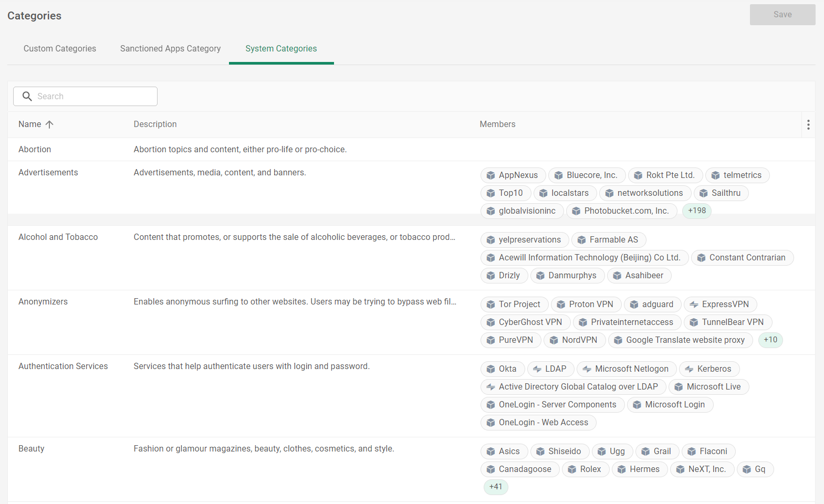Focus the Search input field

click(x=95, y=97)
